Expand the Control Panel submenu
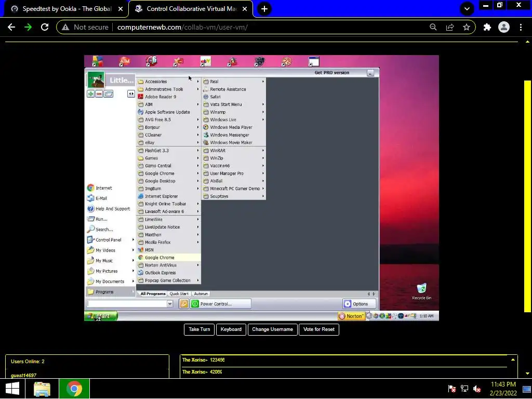 click(x=111, y=240)
